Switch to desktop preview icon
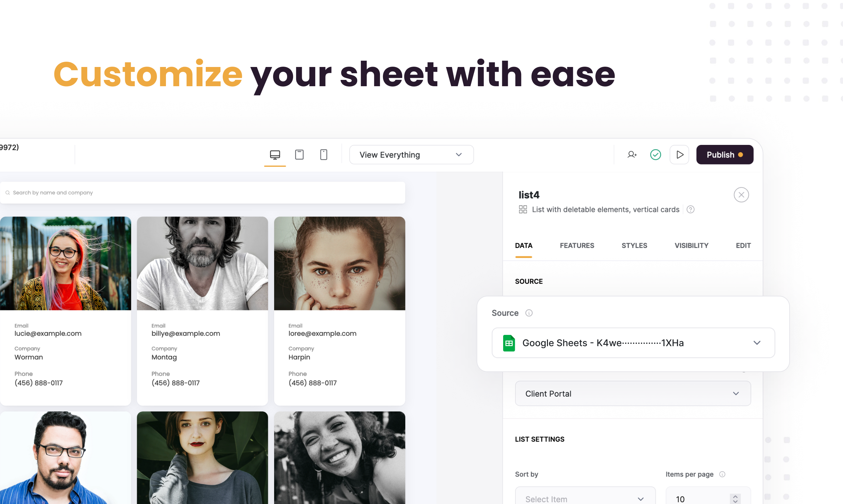This screenshot has width=843, height=504. click(x=275, y=155)
